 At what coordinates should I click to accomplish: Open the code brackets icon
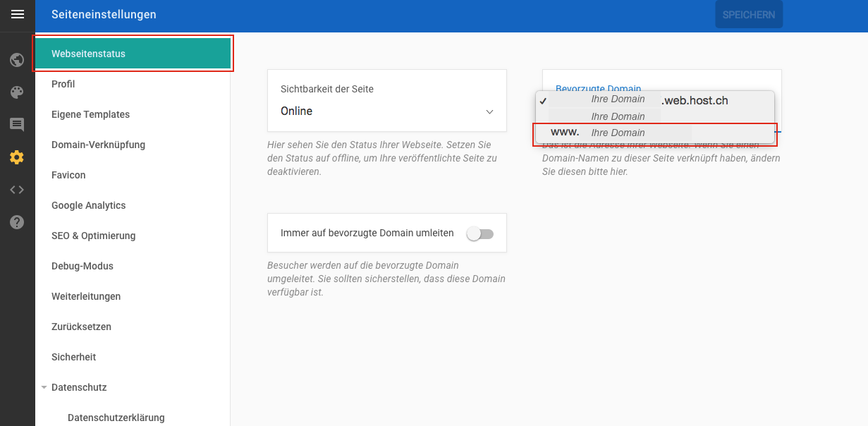[17, 190]
